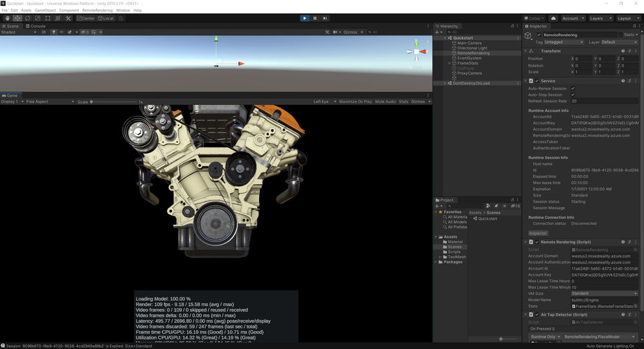The image size is (644, 349).
Task: Open the Layers dropdown
Action: (600, 19)
